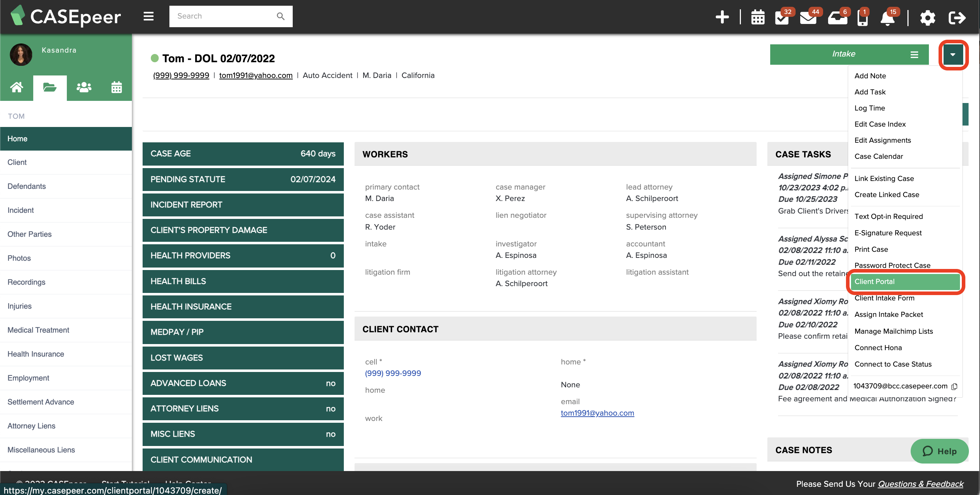Click the header phone number link
Image resolution: width=980 pixels, height=495 pixels.
(x=181, y=75)
